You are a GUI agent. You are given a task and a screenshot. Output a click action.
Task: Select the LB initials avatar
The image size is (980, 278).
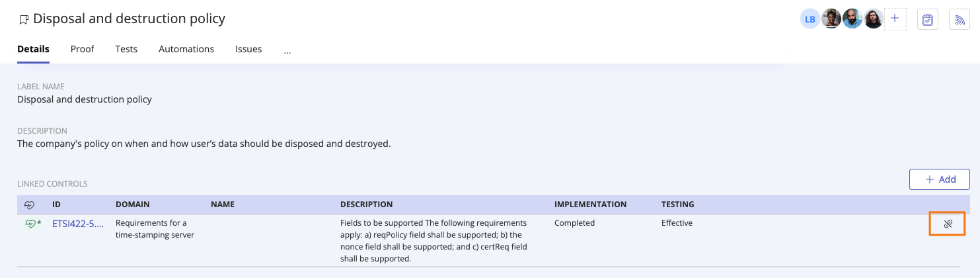(x=810, y=19)
